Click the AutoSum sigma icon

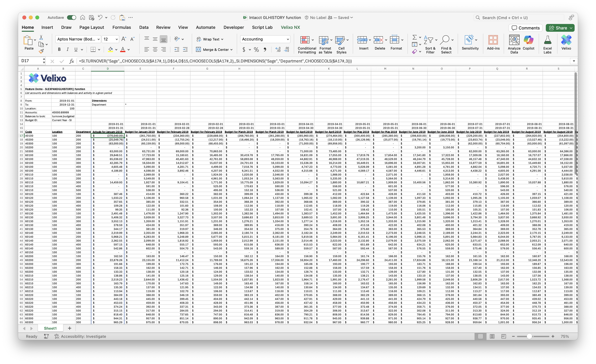(x=414, y=37)
